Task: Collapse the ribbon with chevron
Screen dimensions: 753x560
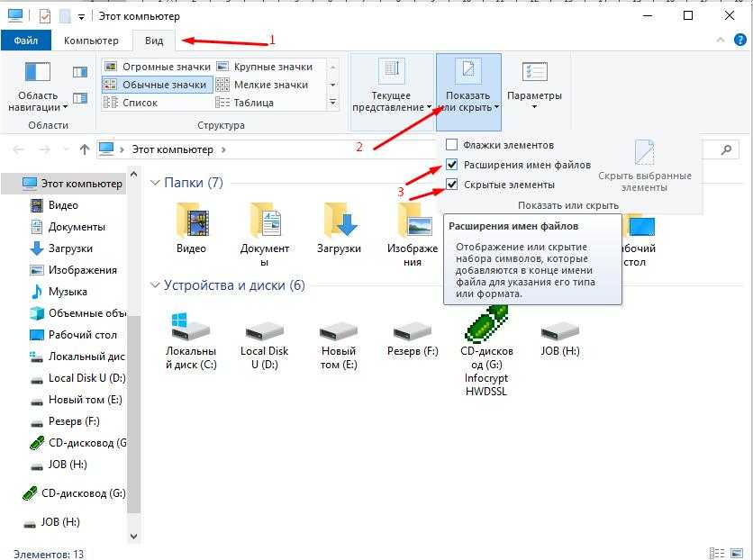Action: pos(721,41)
